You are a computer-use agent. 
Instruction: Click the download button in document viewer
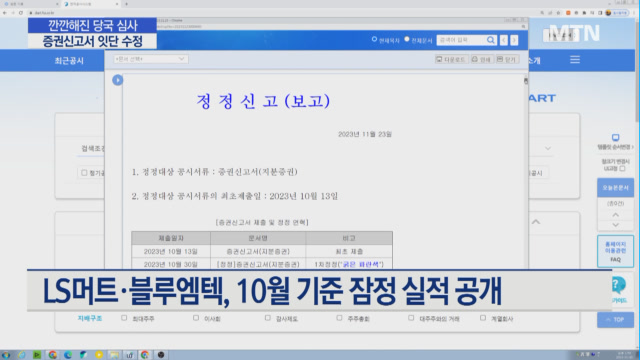click(x=451, y=60)
